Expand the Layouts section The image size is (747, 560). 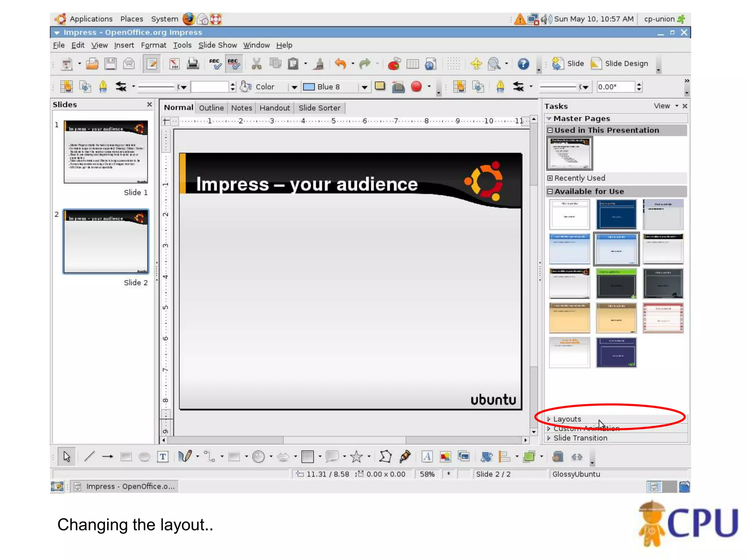(616, 419)
